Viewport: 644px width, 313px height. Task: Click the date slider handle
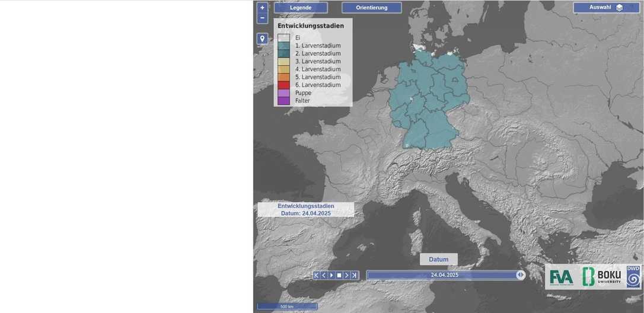pos(520,275)
